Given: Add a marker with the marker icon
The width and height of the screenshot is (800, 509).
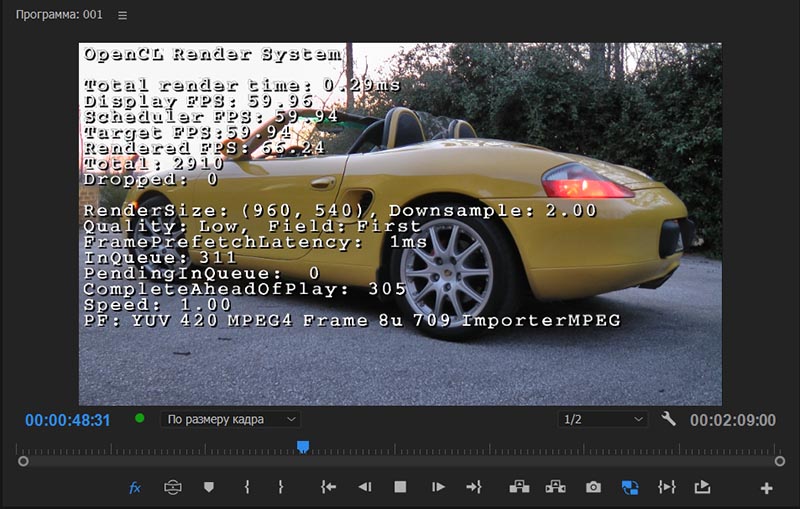Looking at the screenshot, I should [x=209, y=487].
